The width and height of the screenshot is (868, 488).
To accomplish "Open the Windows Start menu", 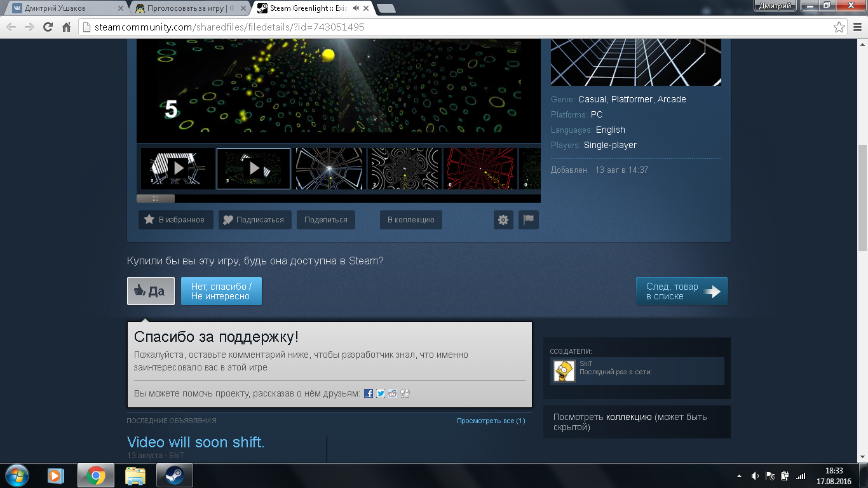I will pos(17,475).
